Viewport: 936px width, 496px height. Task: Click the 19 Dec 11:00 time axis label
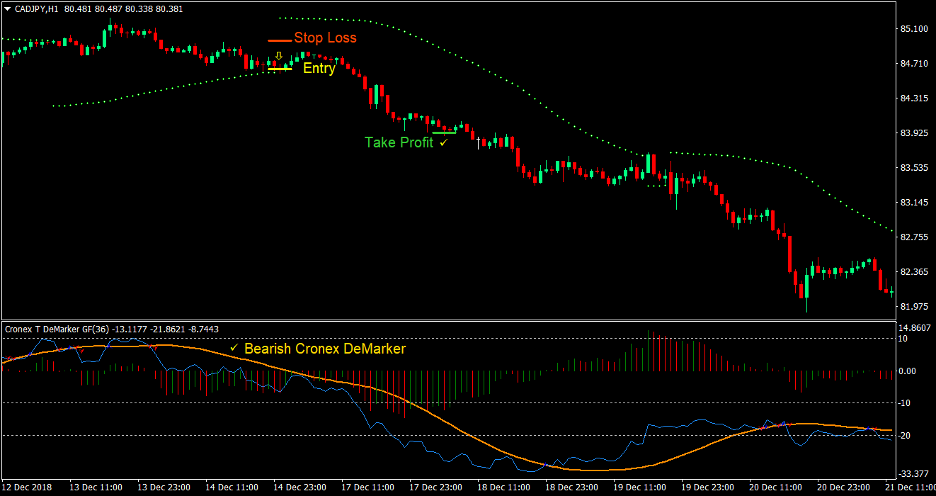tap(641, 487)
